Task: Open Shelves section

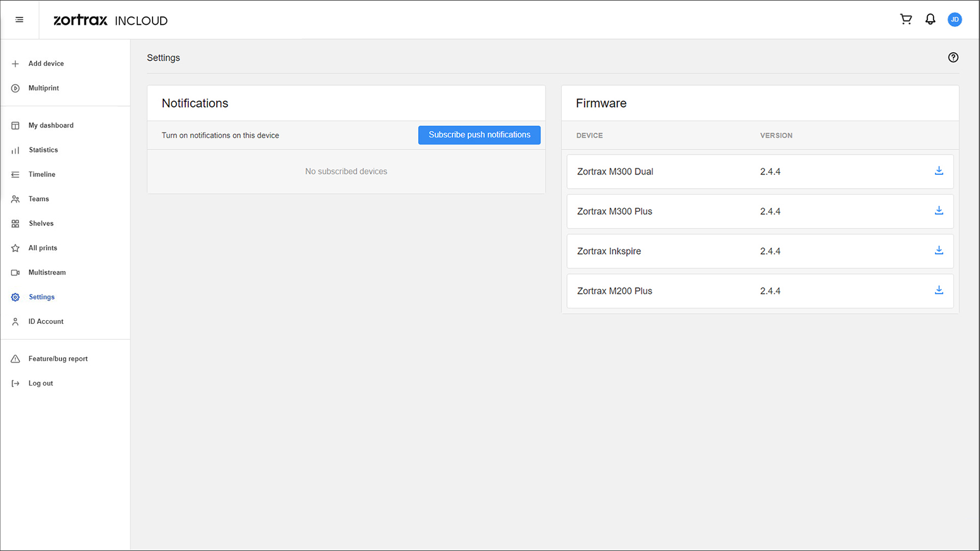Action: (41, 223)
